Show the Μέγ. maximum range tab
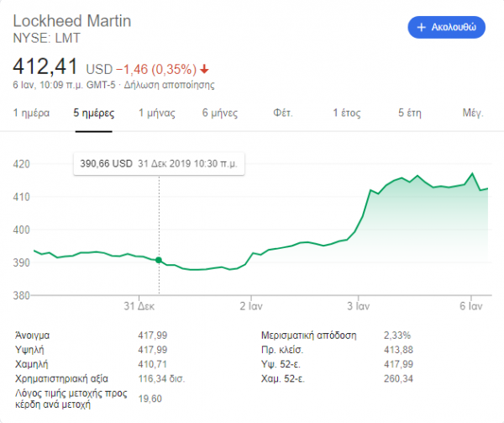The width and height of the screenshot is (504, 423). 473,113
